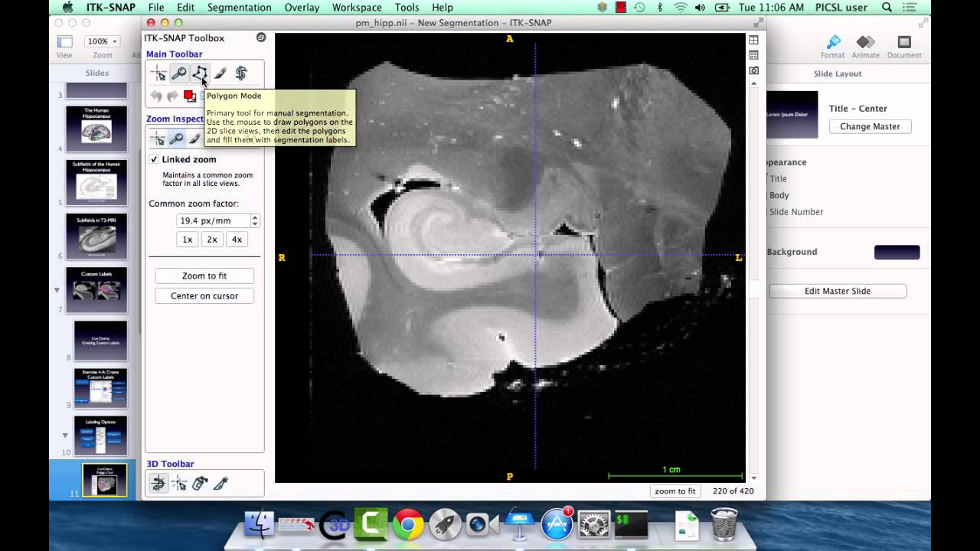Undock the ITK-SNAP Toolbox panel
Screen dimensions: 980x551
coord(261,37)
